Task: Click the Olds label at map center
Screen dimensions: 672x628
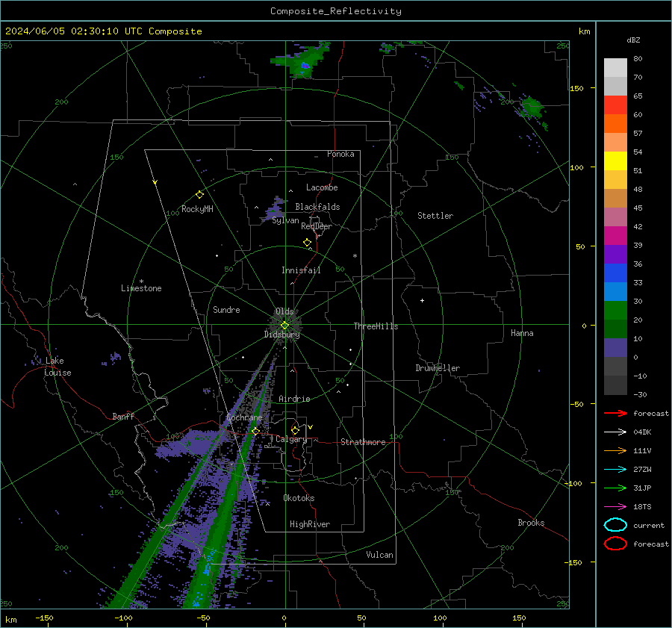Action: click(284, 311)
